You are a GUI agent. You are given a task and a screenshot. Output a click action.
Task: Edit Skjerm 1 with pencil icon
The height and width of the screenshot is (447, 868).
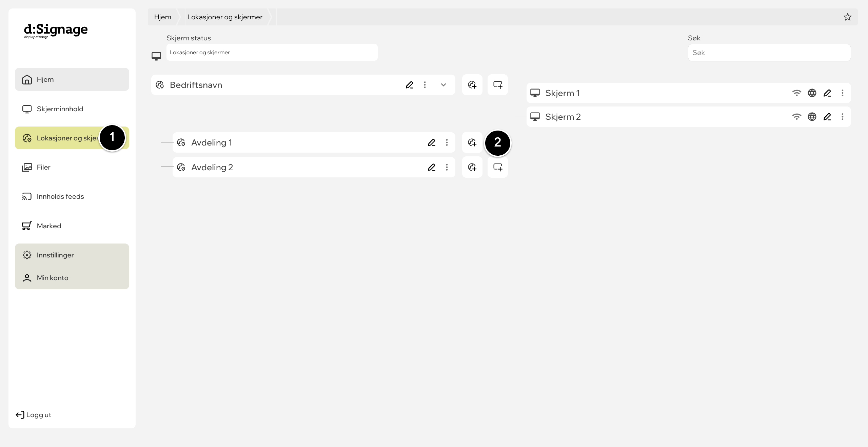pos(827,93)
